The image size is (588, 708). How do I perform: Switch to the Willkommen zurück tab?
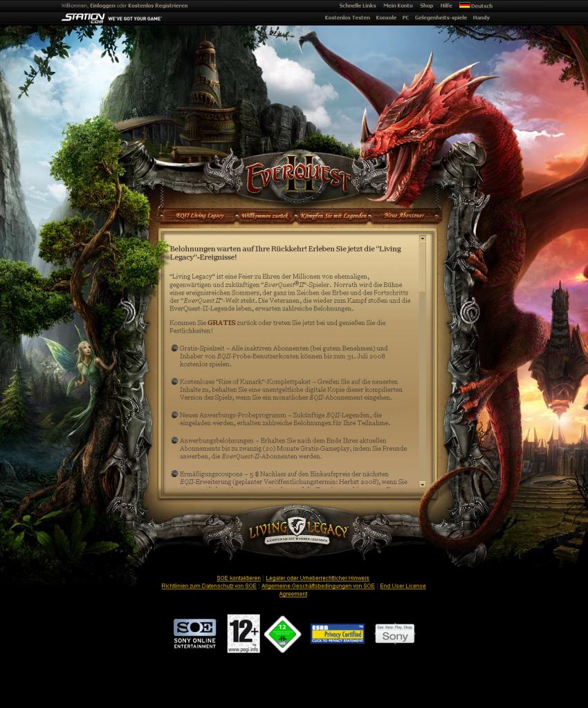(265, 216)
